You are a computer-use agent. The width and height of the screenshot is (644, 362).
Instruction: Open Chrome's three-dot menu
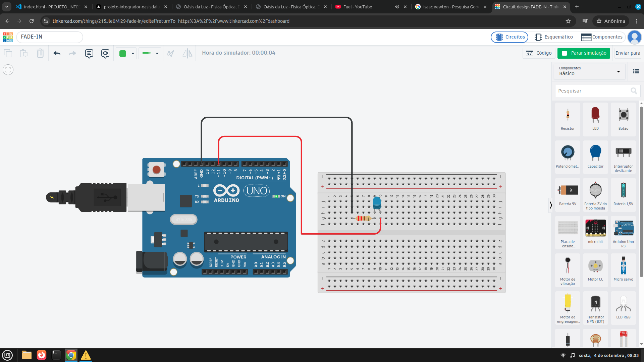(x=637, y=21)
